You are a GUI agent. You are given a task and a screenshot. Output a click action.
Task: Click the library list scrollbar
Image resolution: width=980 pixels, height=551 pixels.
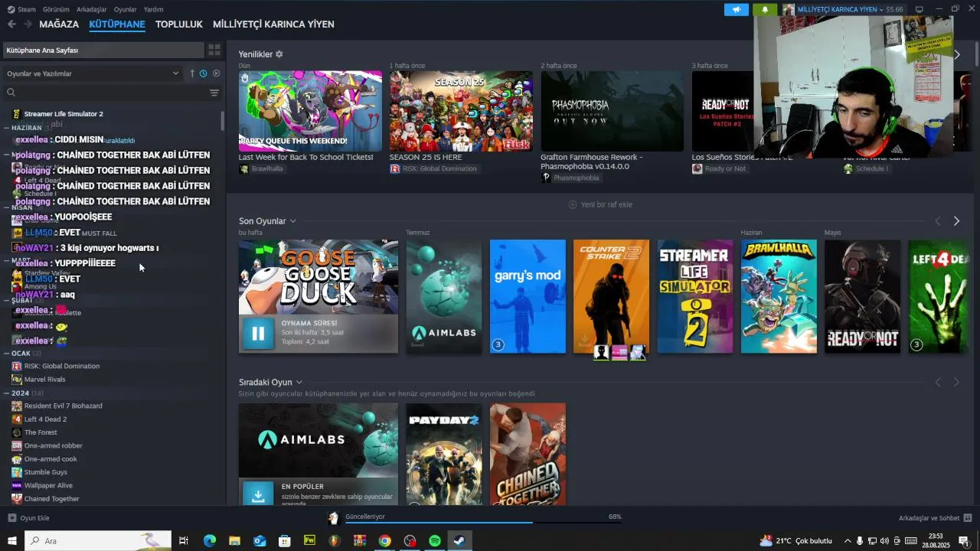(223, 121)
